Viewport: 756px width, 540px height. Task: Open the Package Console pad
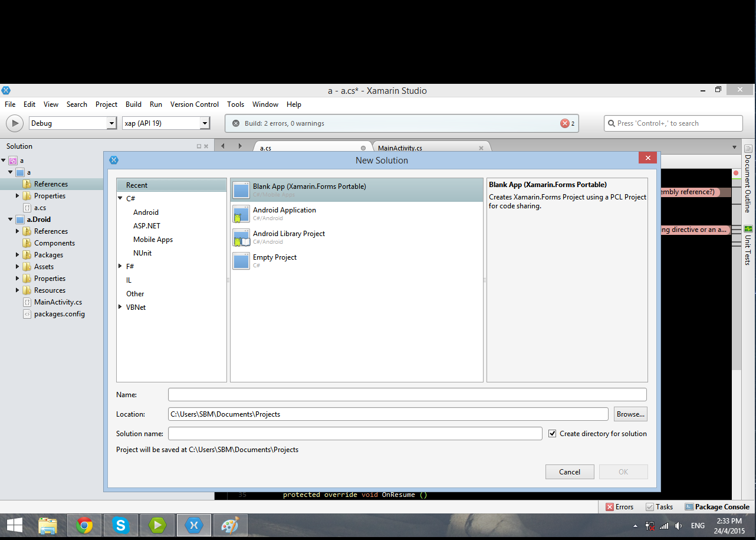coord(717,507)
